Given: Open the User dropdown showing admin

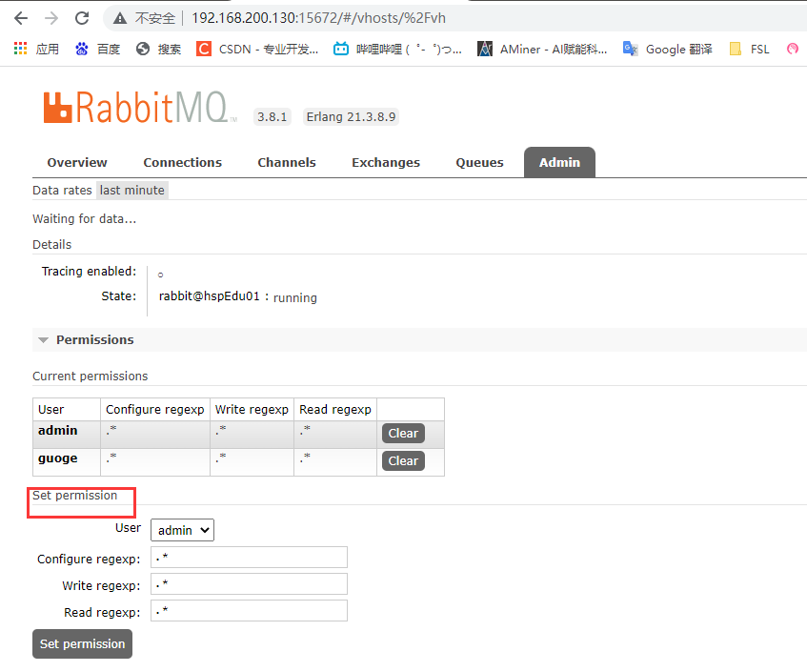Looking at the screenshot, I should point(182,530).
